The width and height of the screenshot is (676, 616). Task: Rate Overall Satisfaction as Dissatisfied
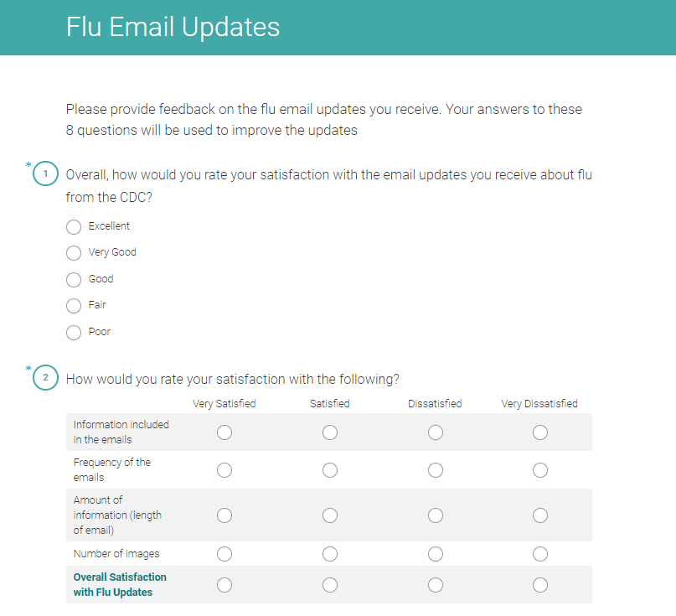436,585
